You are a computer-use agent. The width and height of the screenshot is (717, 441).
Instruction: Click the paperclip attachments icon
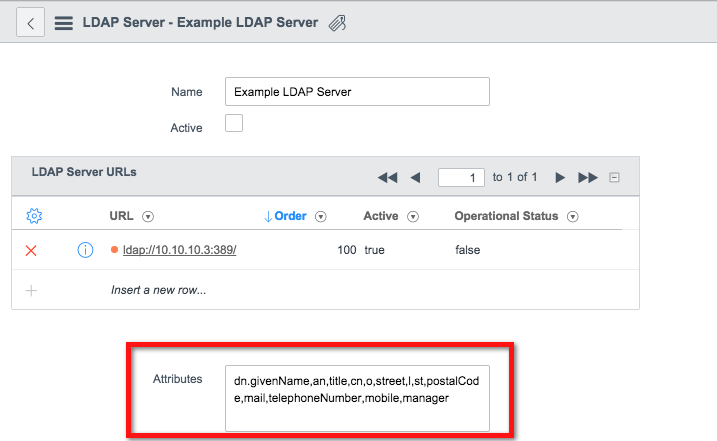[x=337, y=23]
